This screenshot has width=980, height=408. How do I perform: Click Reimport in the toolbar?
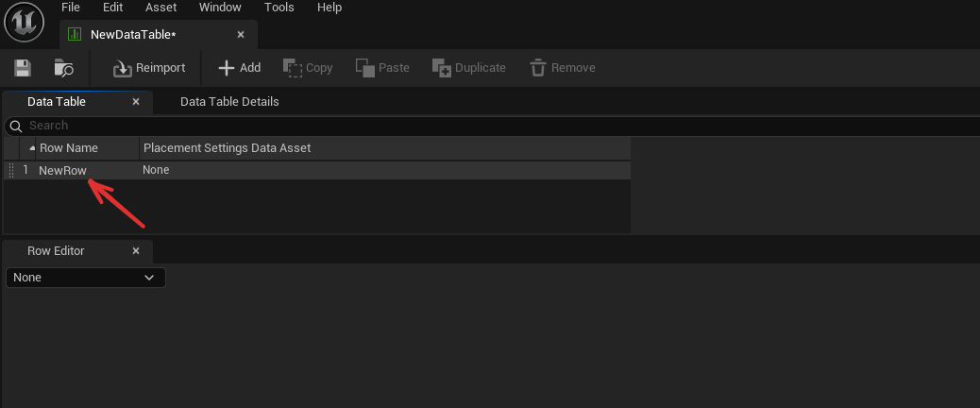(149, 68)
